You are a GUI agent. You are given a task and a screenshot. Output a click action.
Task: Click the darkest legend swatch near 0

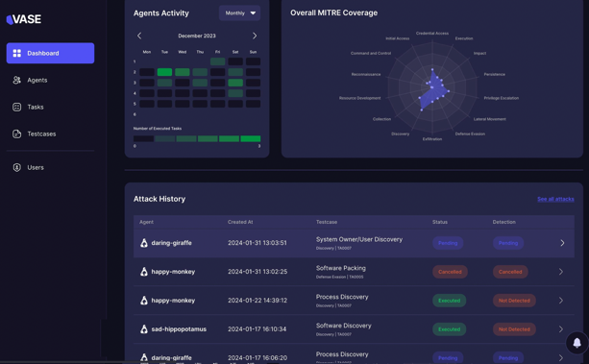(143, 138)
